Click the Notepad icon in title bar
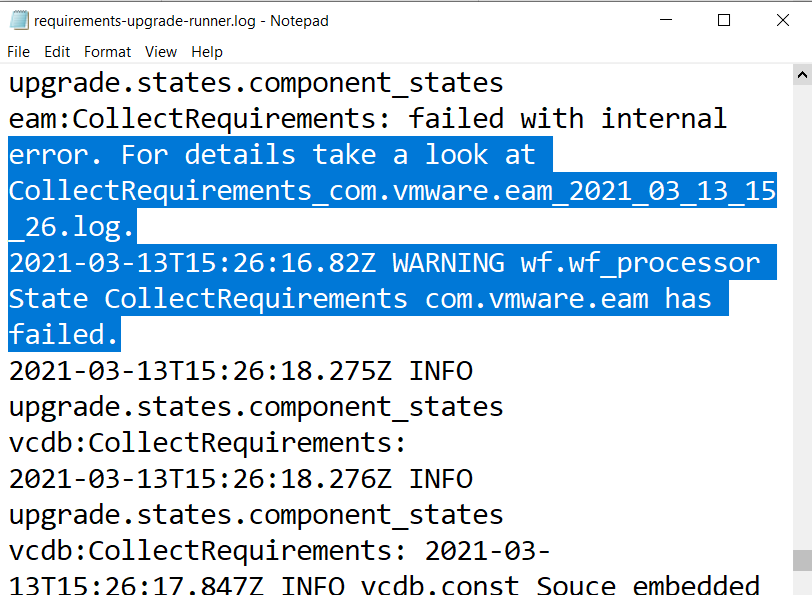The width and height of the screenshot is (812, 595). click(18, 21)
